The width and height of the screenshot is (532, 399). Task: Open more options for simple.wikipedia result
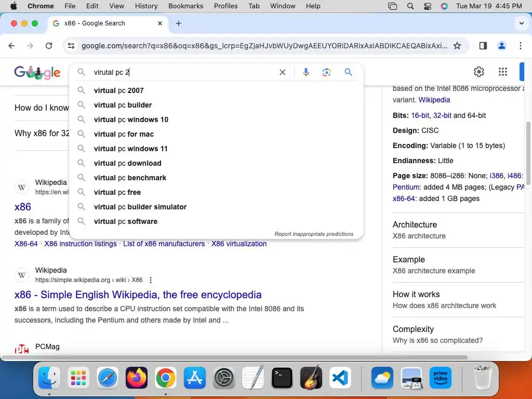pyautogui.click(x=151, y=280)
